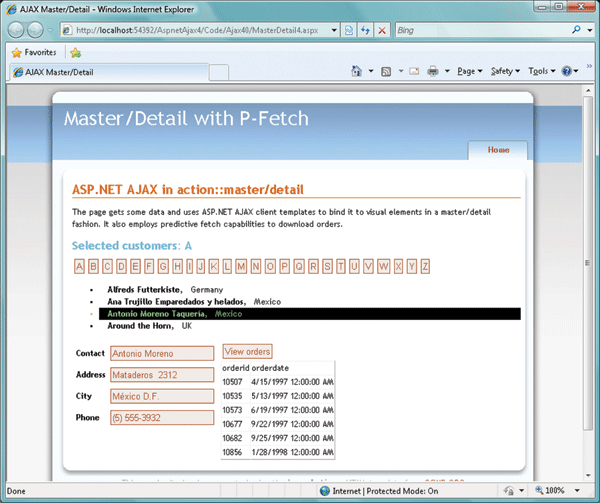Click the orderdate column header
The width and height of the screenshot is (600, 503).
tap(270, 368)
